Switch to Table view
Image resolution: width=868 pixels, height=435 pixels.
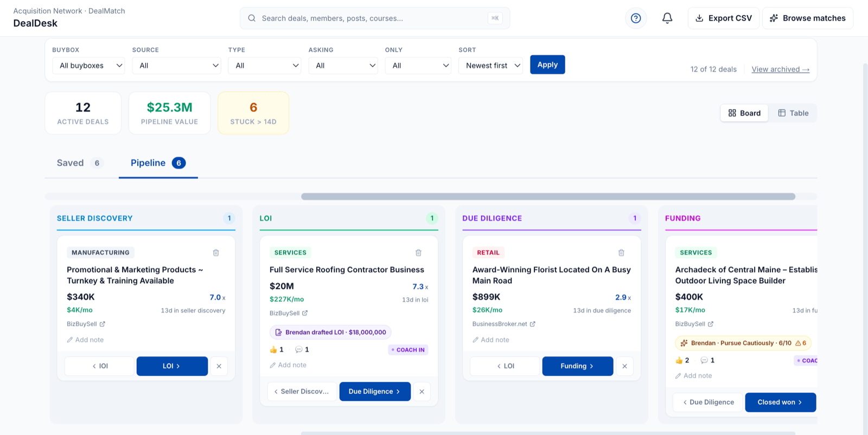[793, 113]
